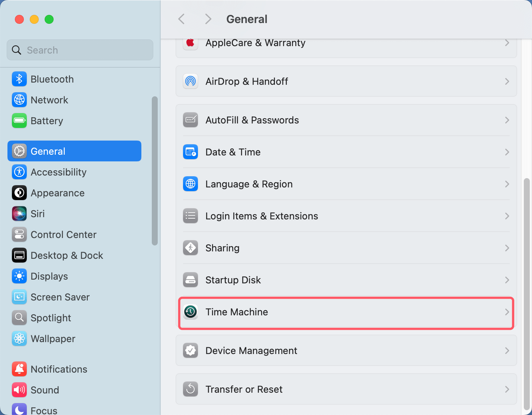Expand the Startup Disk chevron

507,280
